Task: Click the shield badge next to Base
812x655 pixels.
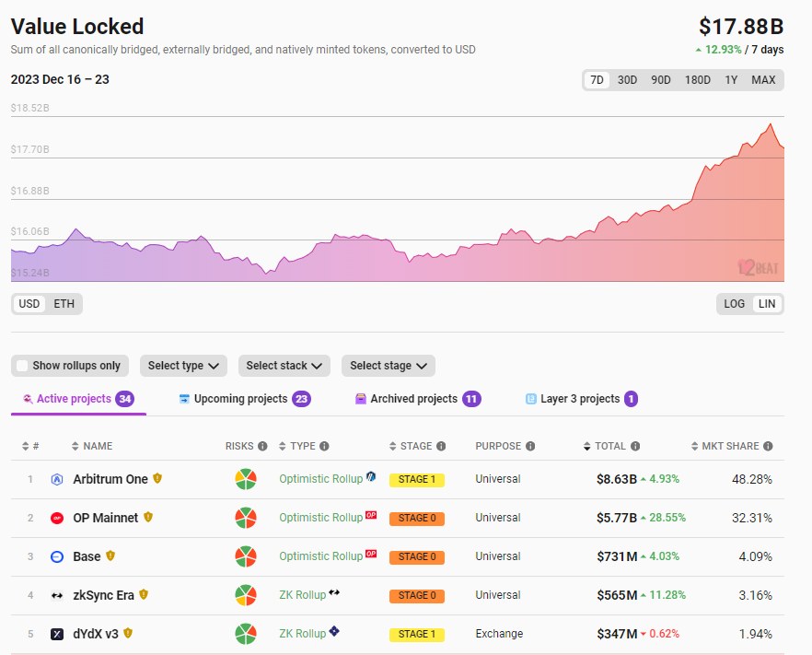Action: point(110,556)
